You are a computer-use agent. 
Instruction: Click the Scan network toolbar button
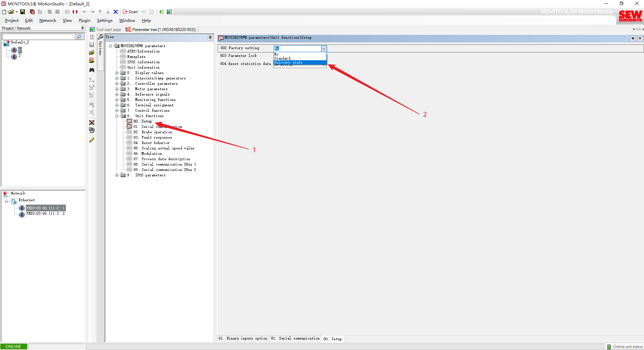(130, 12)
